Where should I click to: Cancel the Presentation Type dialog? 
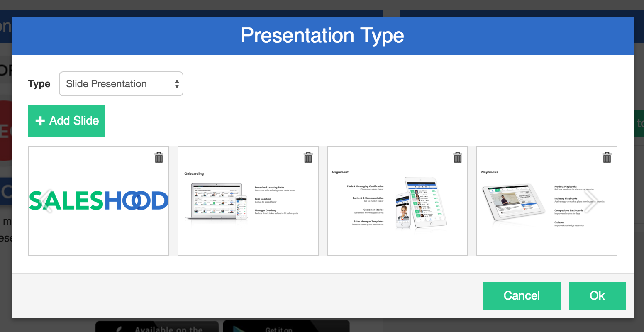point(522,296)
